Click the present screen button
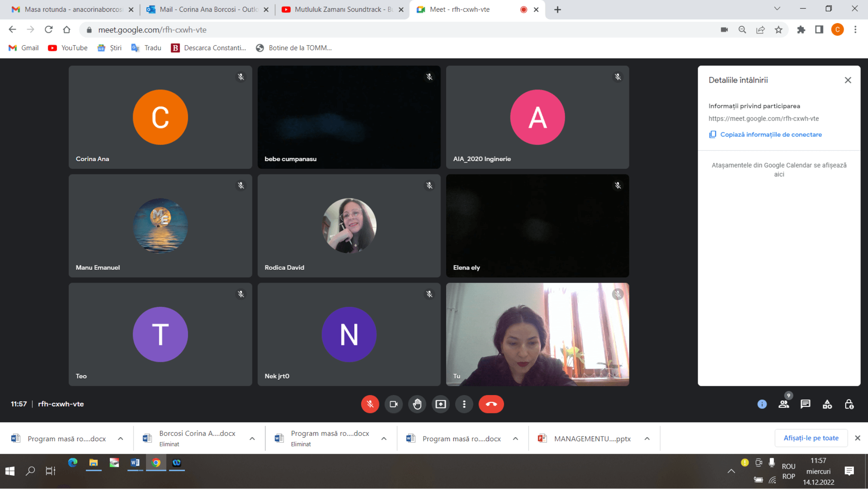 click(x=440, y=404)
